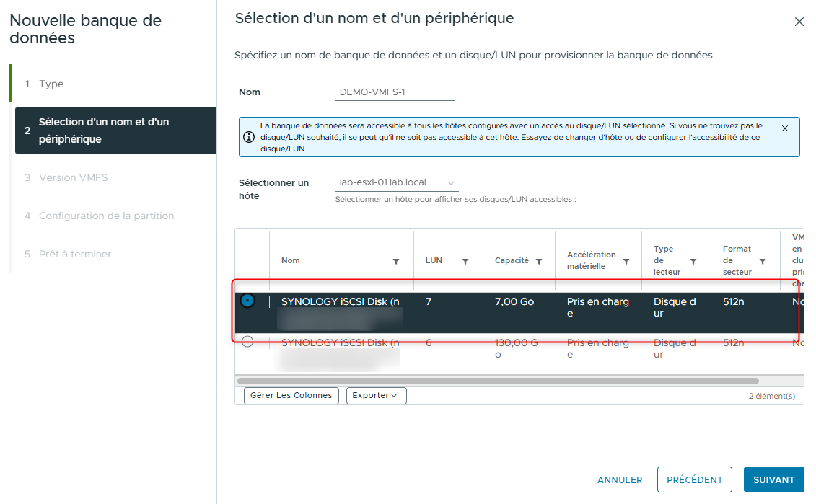Viewport: 816px width, 504px height.
Task: Select the LUN 6 SYNOLOGY disk
Action: (x=247, y=342)
